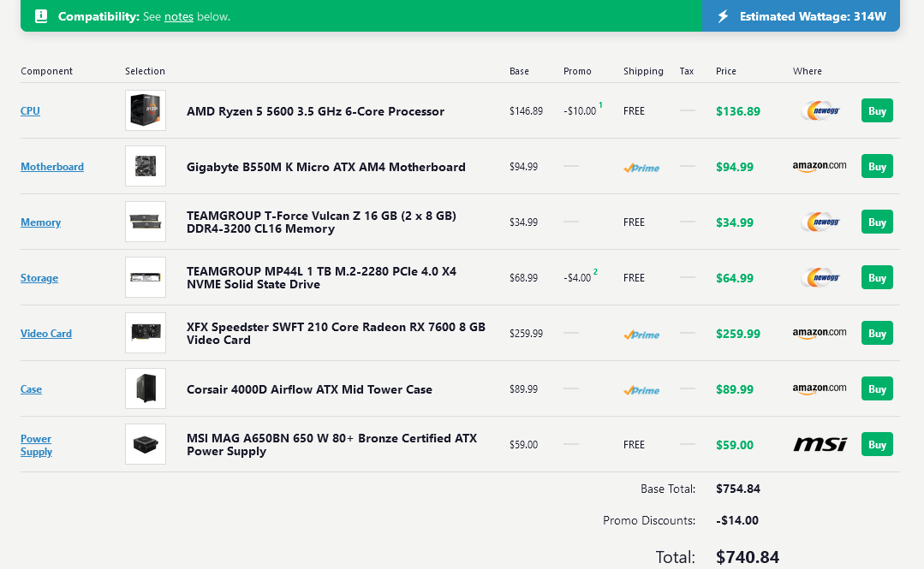924x569 pixels.
Task: Open the T-Force Vulcan Z 16 GB product name
Action: click(321, 222)
